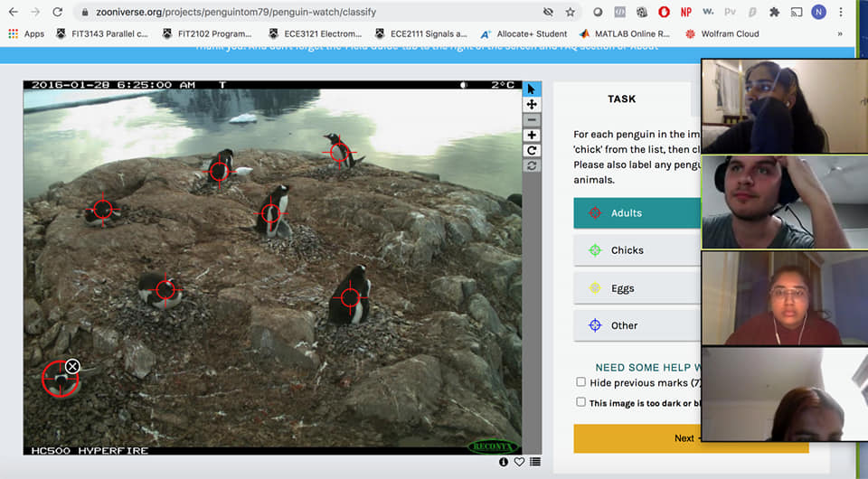Favorite the image with heart icon
The height and width of the screenshot is (479, 868).
point(519,462)
